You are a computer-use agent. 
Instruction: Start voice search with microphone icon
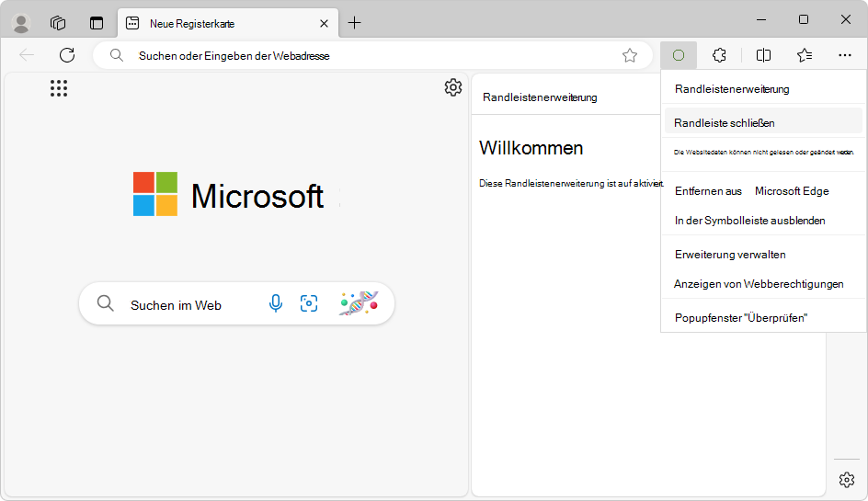275,303
